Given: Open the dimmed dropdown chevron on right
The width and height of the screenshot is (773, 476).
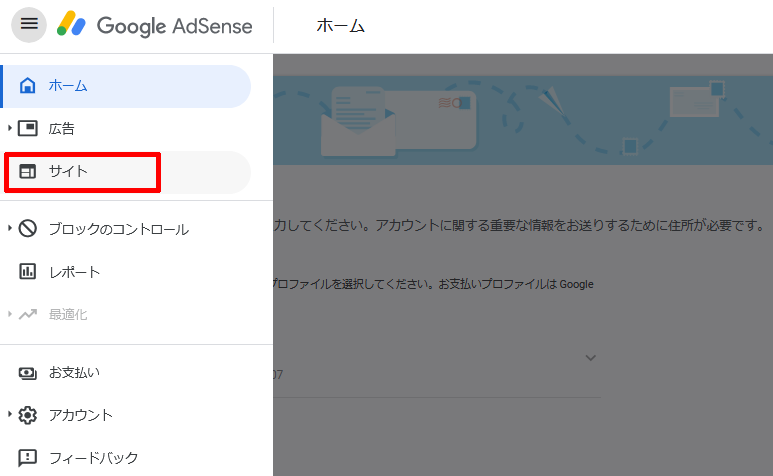Looking at the screenshot, I should click(590, 358).
